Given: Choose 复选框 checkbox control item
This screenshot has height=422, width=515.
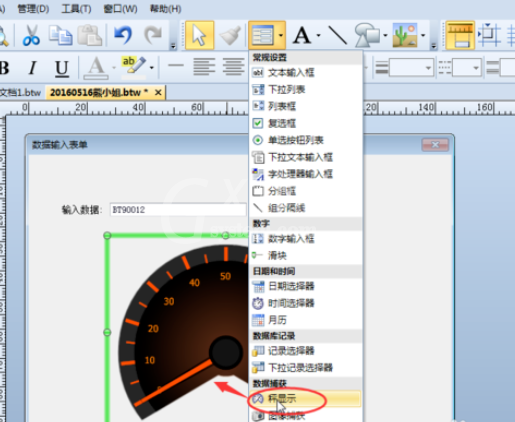Looking at the screenshot, I should 305,123.
